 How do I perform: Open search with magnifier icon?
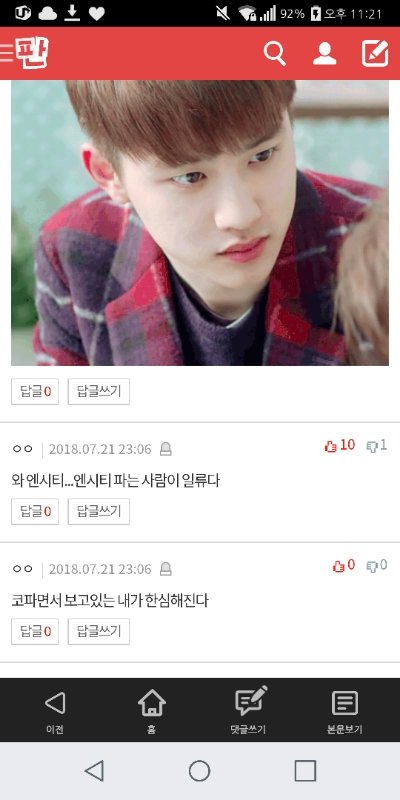[x=274, y=54]
